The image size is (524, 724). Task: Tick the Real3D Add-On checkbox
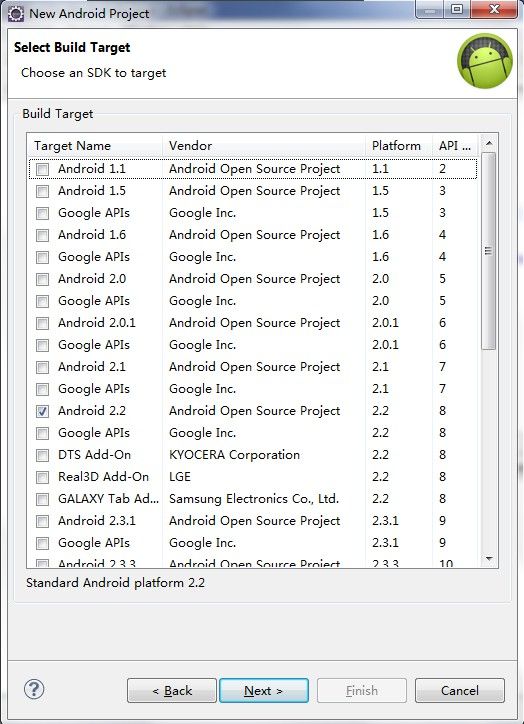click(42, 477)
